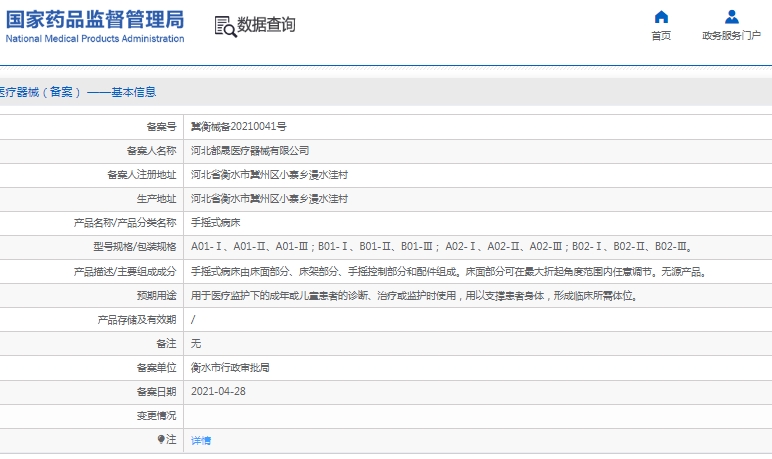Screen dimensions: 772x459
Task: Click the 预期用途 label
Action: (157, 295)
